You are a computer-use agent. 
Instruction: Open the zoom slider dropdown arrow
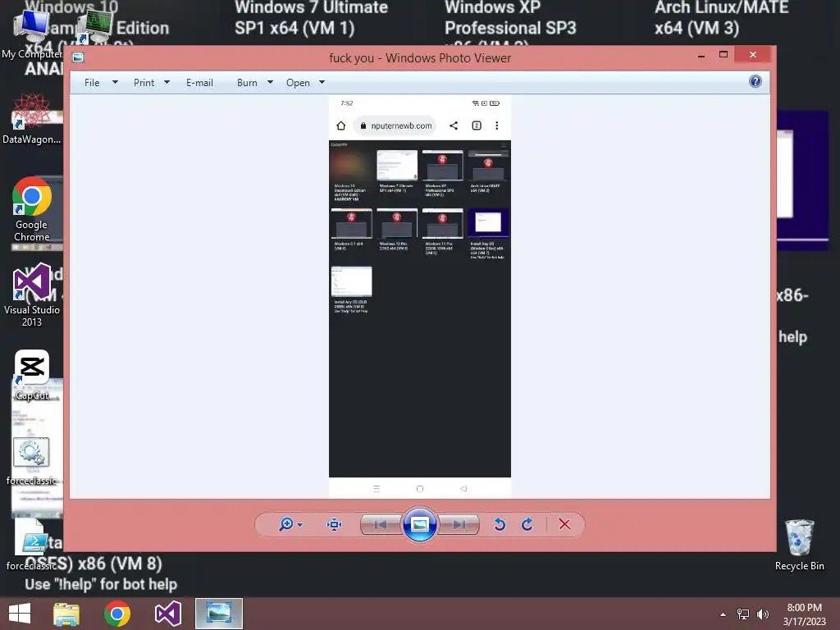[300, 524]
